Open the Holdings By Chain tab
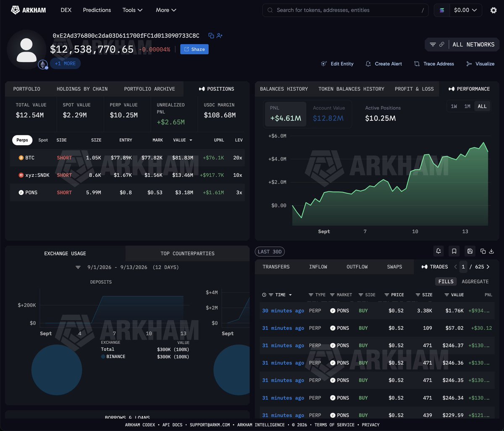The height and width of the screenshot is (431, 504). pos(82,89)
